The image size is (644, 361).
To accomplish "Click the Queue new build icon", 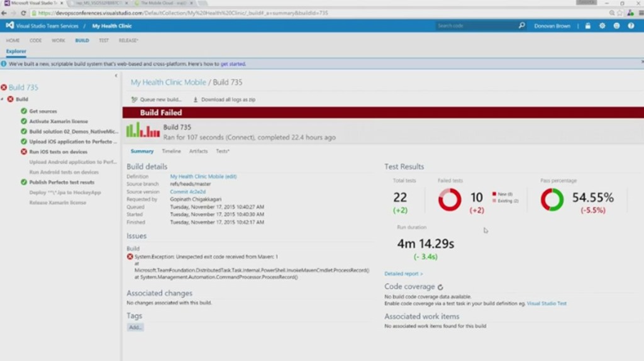I will click(x=135, y=99).
